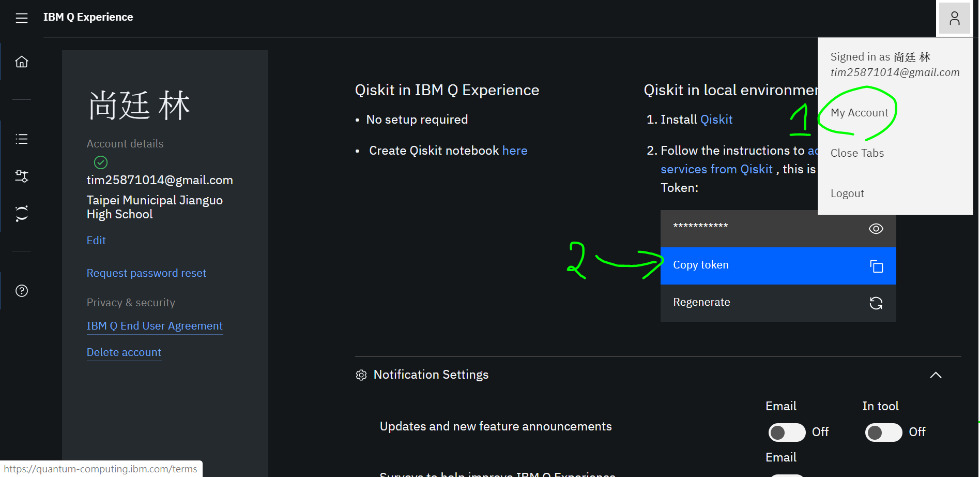
Task: Click Taipei Municipal Jianguo High School text
Action: [x=155, y=207]
